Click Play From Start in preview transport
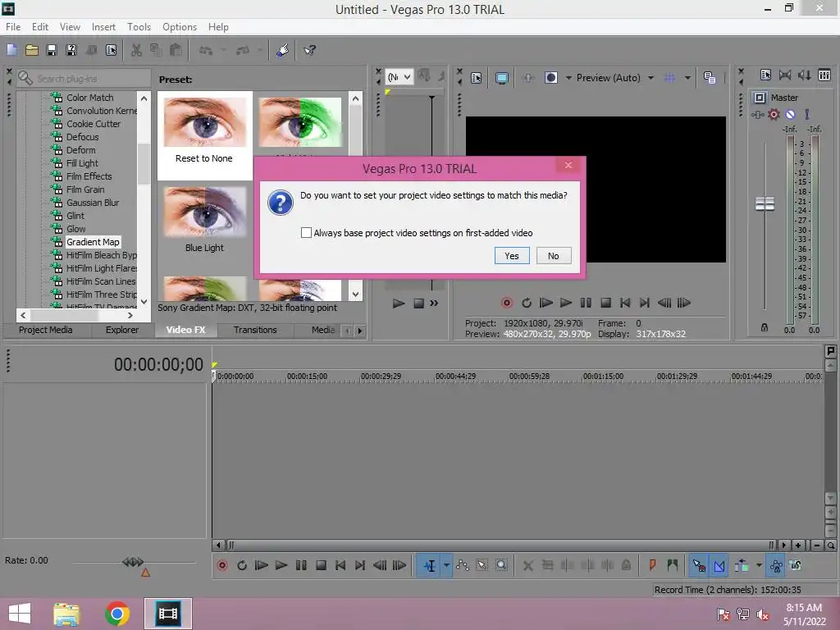This screenshot has width=840, height=630. [546, 304]
